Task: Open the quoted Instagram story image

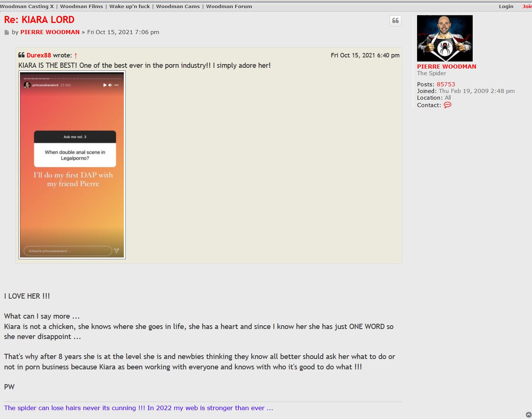Action: pos(72,165)
